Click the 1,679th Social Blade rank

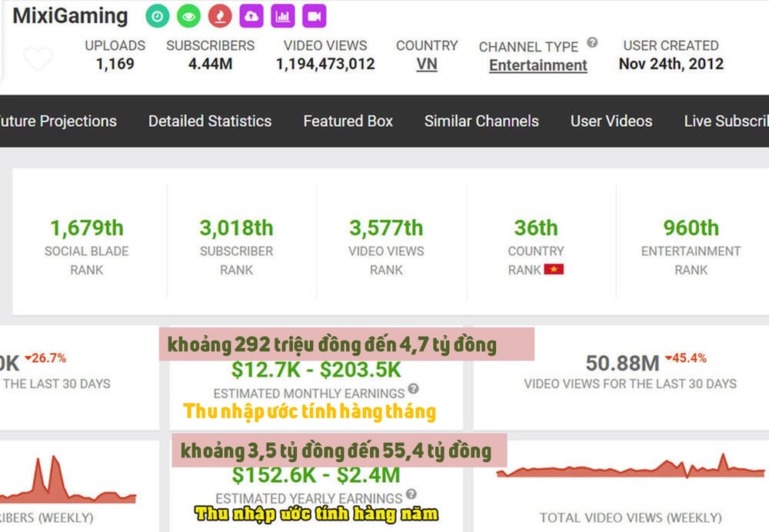pyautogui.click(x=87, y=228)
